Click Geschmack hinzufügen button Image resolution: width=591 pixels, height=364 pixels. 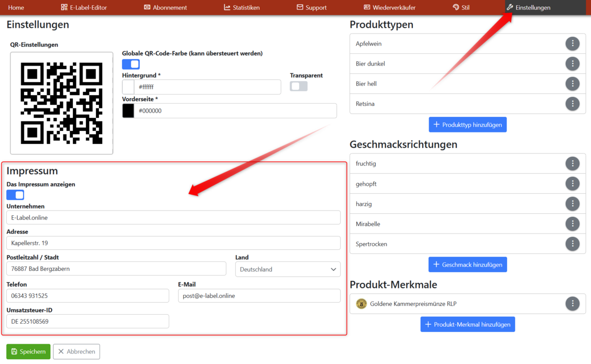467,264
